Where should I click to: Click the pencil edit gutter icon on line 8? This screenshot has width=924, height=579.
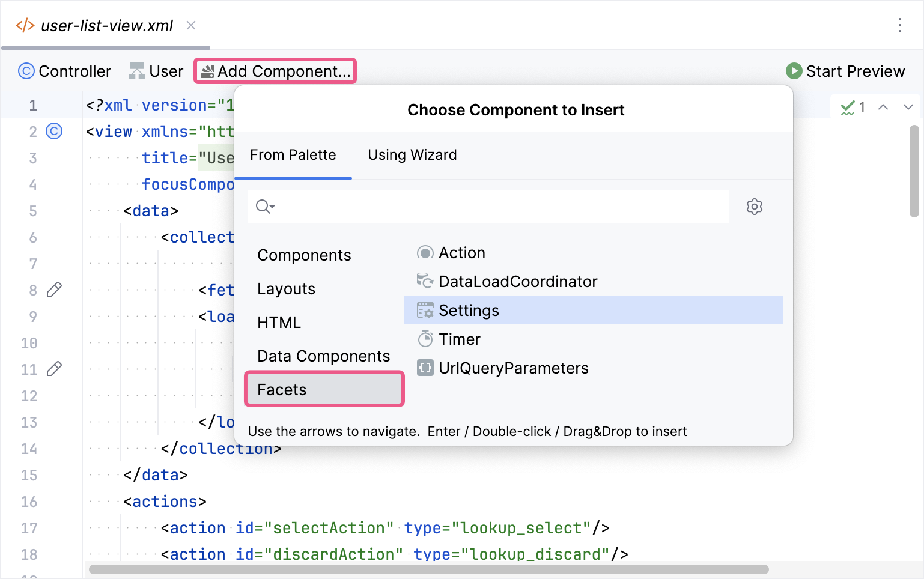click(x=54, y=290)
